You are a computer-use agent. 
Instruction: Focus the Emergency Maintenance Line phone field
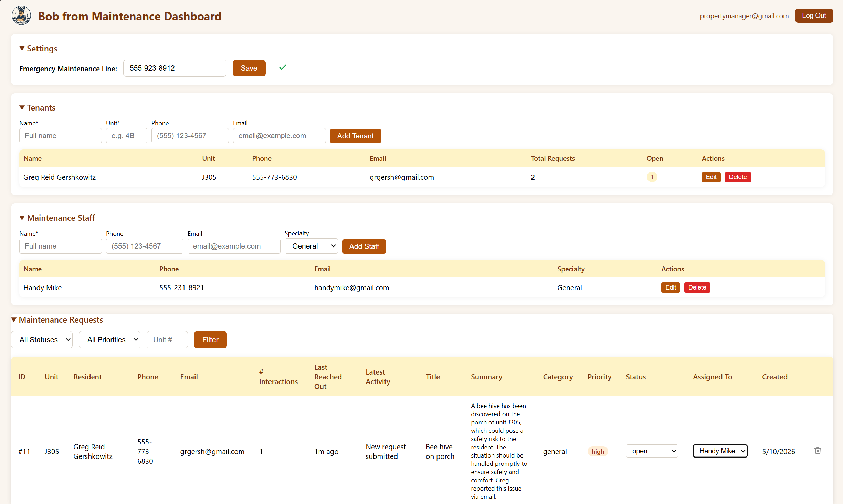(x=175, y=68)
